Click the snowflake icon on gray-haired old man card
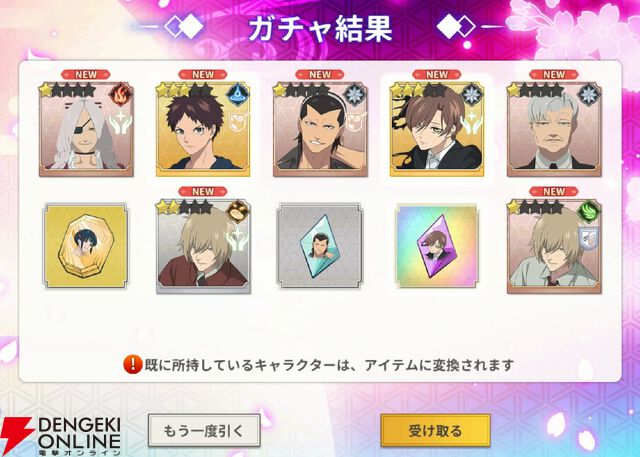 589,95
